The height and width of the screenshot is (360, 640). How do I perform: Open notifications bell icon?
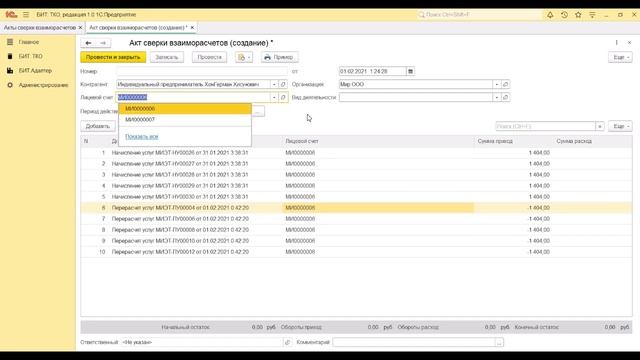click(x=550, y=15)
